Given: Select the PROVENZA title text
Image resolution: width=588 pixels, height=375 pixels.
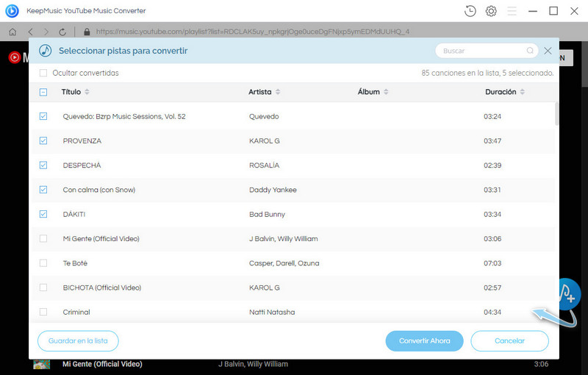Looking at the screenshot, I should pos(82,140).
